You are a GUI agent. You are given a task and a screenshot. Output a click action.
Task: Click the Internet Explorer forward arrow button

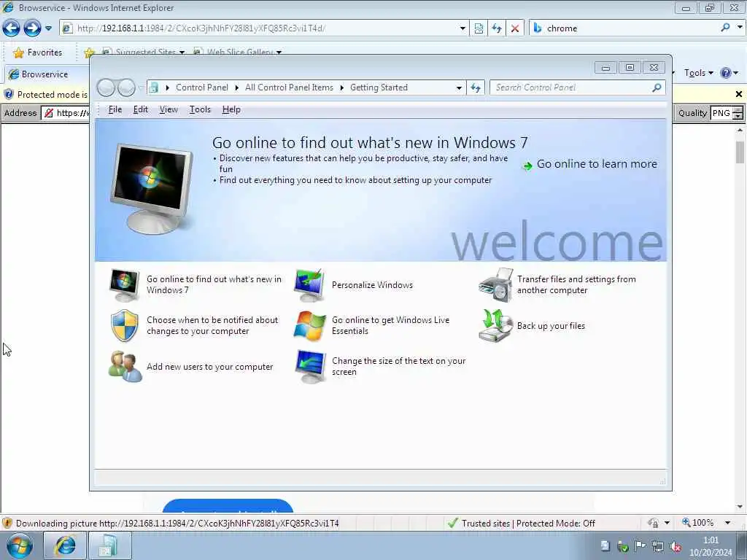[32, 28]
